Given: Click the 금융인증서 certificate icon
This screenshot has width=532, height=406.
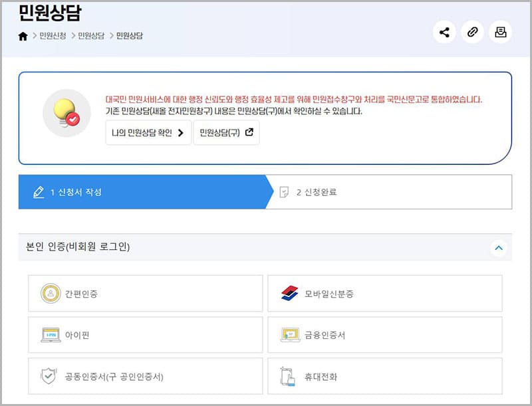Looking at the screenshot, I should tap(290, 335).
